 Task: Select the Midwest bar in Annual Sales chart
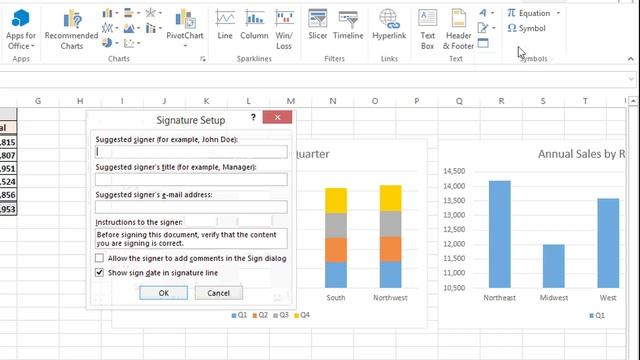(554, 266)
